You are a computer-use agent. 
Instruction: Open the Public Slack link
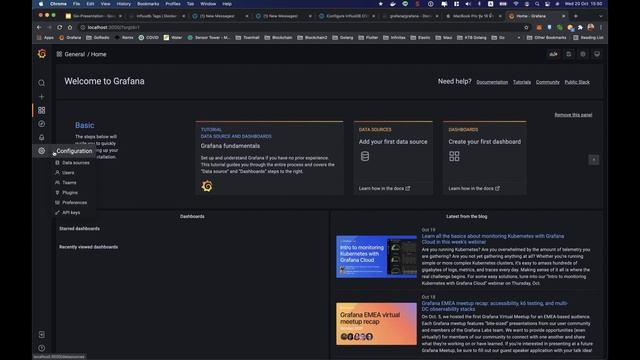pos(577,82)
